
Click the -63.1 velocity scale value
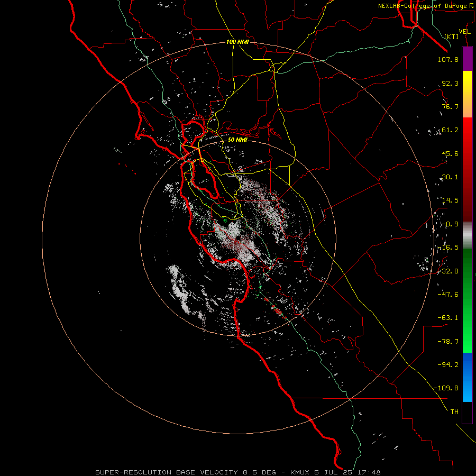coord(448,318)
